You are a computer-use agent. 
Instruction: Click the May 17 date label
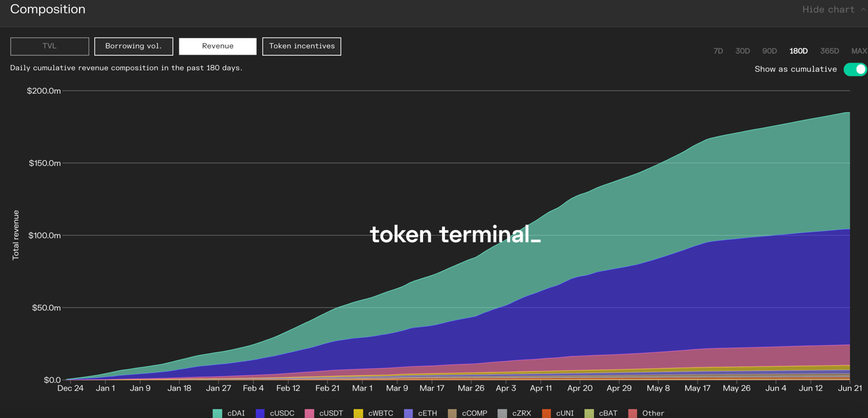point(697,388)
